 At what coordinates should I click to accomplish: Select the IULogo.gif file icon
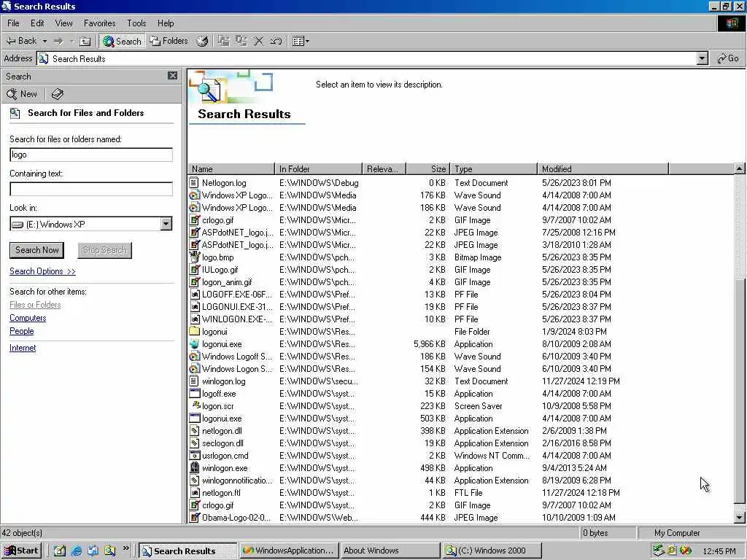tap(194, 270)
